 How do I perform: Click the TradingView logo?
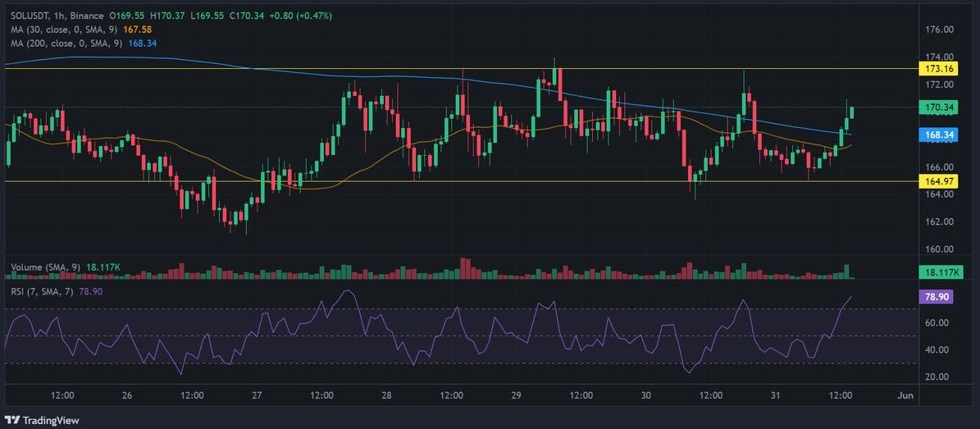tap(42, 420)
